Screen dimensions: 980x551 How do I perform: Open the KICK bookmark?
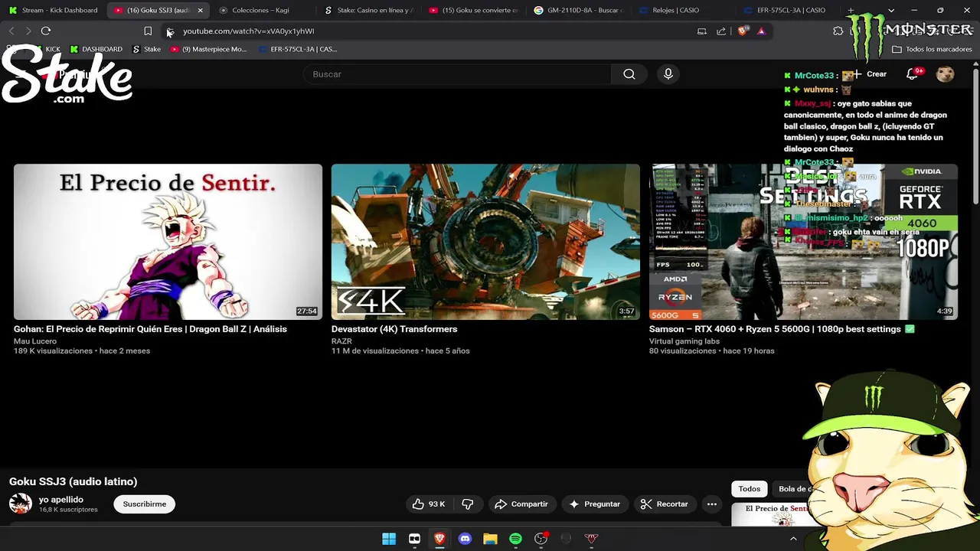click(x=46, y=49)
